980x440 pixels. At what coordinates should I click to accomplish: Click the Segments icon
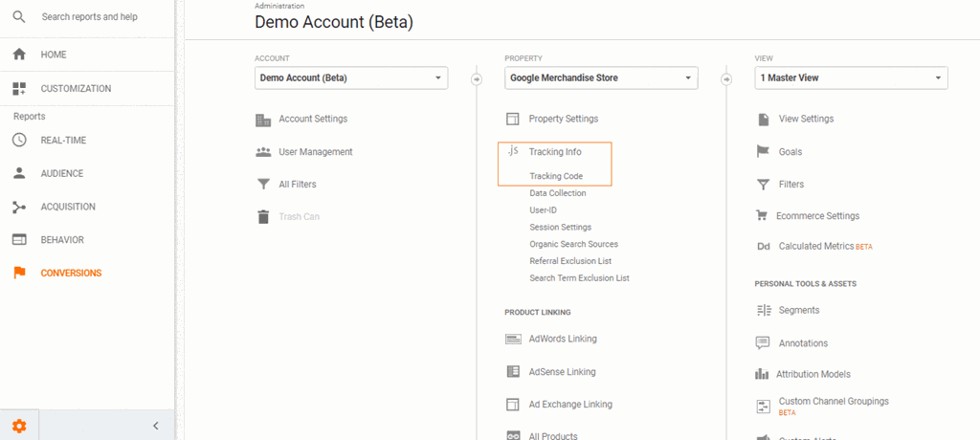[763, 310]
